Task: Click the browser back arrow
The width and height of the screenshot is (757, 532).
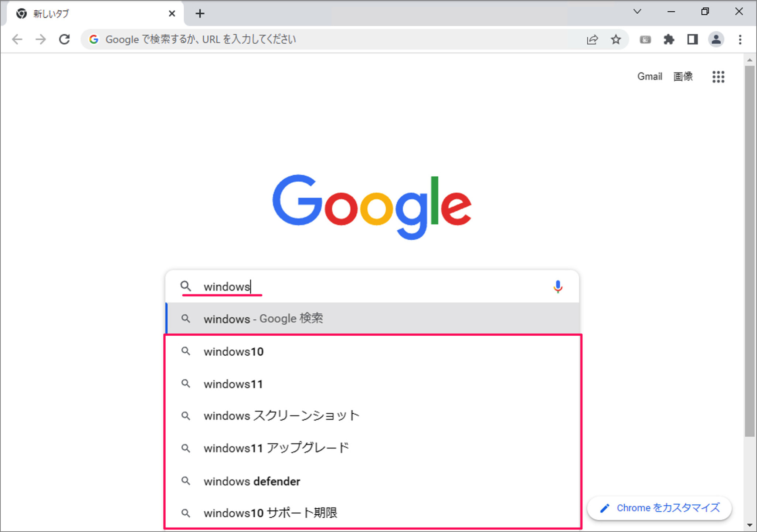Action: pyautogui.click(x=17, y=39)
